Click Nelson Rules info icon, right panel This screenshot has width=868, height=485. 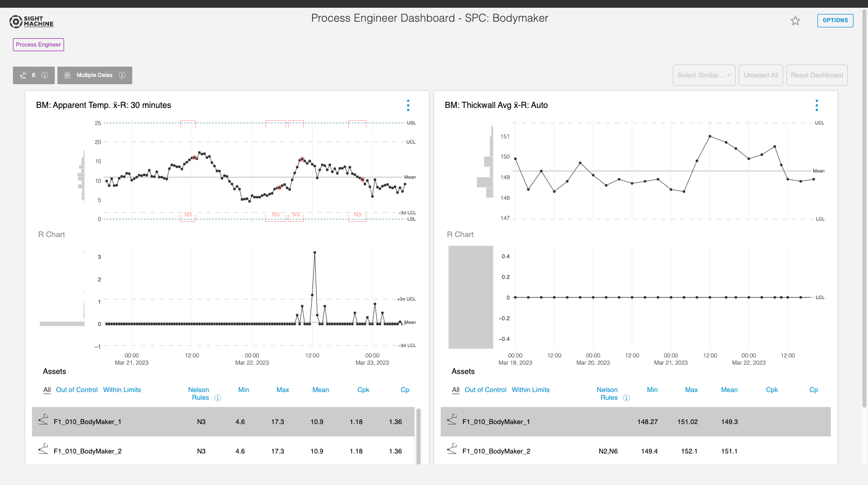627,398
